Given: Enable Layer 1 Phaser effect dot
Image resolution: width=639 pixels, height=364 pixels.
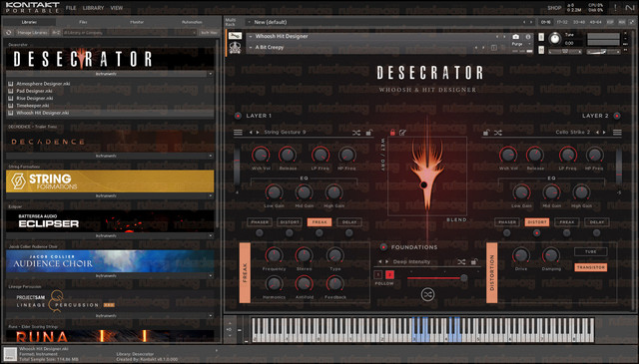Looking at the screenshot, I should tap(260, 233).
